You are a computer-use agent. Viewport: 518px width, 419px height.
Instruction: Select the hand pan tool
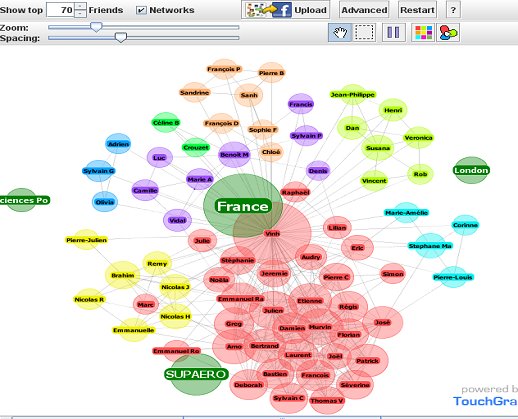click(x=340, y=33)
